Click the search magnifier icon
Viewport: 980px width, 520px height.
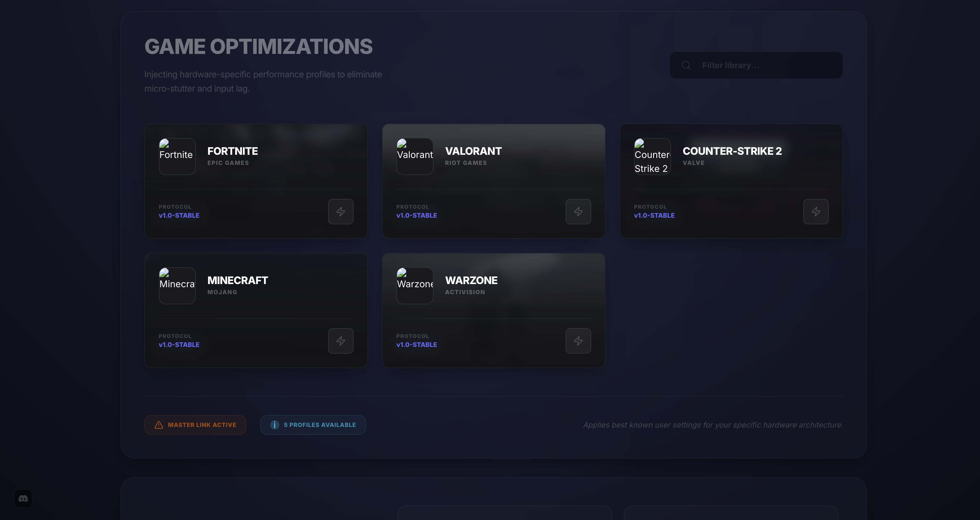686,66
